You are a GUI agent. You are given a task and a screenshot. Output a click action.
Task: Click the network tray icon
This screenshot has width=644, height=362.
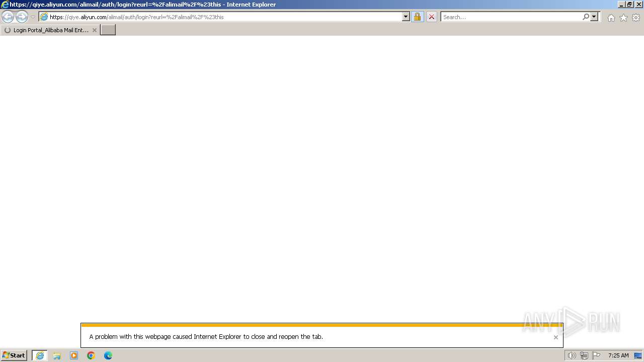click(584, 355)
